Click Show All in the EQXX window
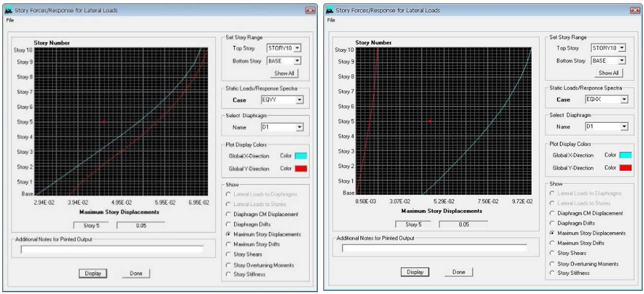The image size is (644, 294). click(608, 73)
